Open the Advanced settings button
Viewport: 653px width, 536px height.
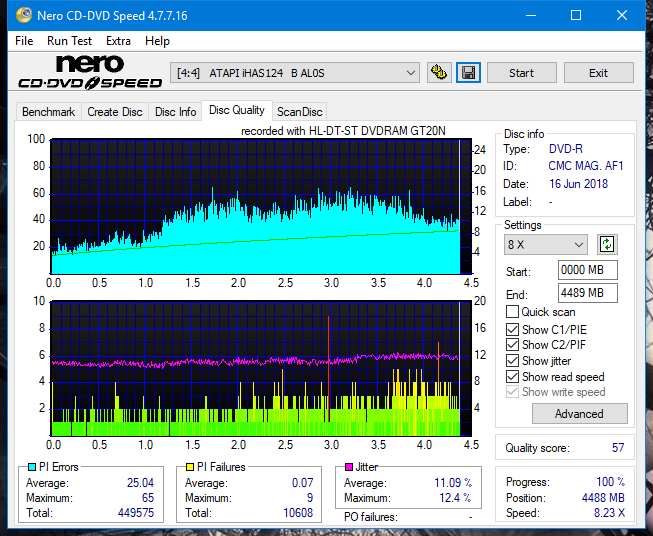point(579,414)
